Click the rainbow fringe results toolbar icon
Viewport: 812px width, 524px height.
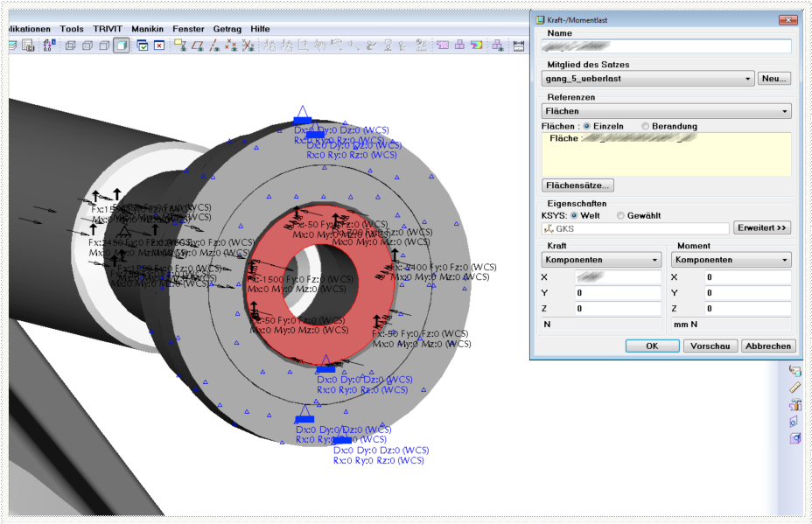click(x=476, y=45)
